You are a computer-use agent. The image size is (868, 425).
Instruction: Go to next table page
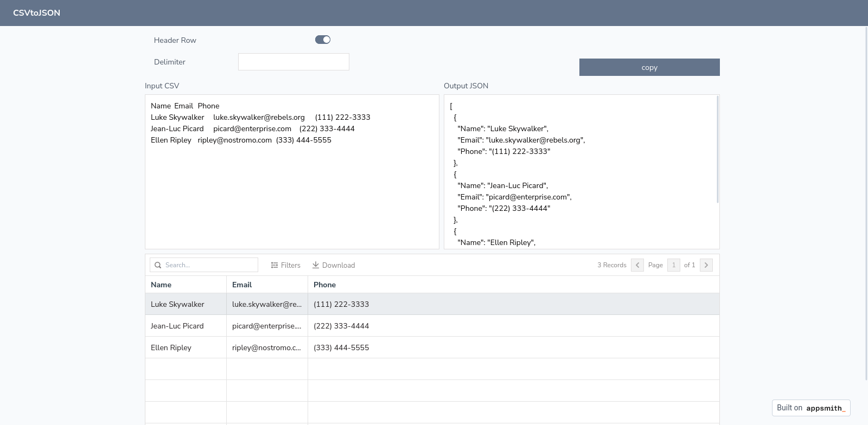(706, 265)
